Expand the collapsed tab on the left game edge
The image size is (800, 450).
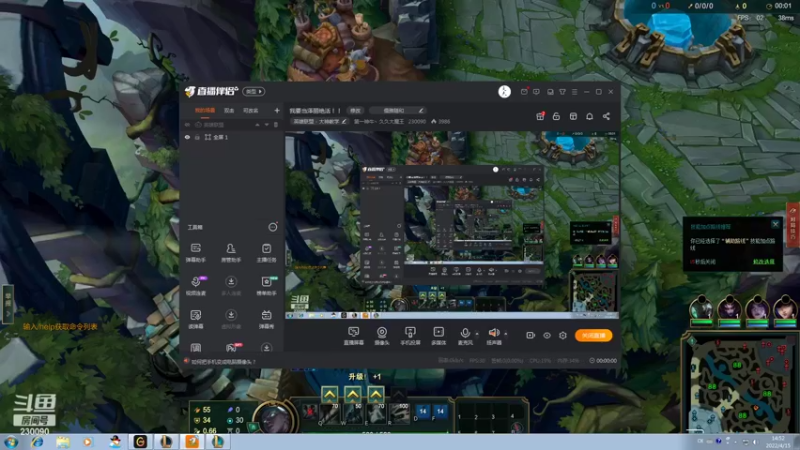(x=7, y=304)
